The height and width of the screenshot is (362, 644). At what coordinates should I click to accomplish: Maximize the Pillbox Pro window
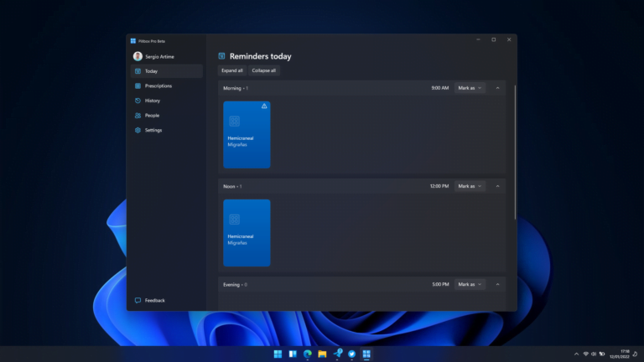pyautogui.click(x=494, y=40)
